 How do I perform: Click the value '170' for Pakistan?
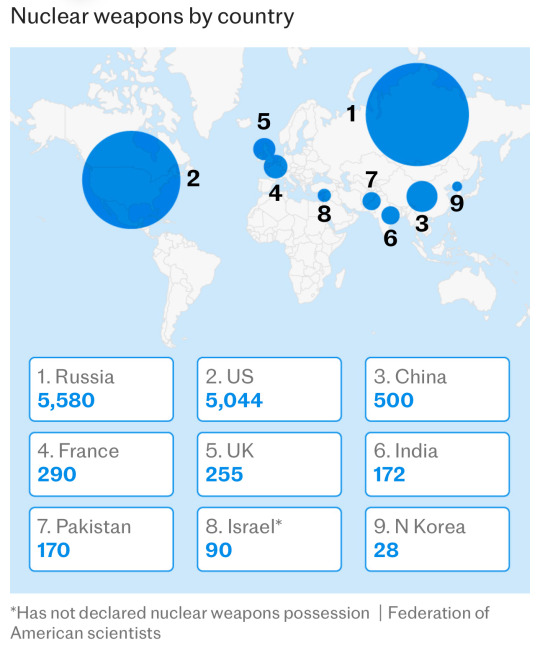[53, 550]
